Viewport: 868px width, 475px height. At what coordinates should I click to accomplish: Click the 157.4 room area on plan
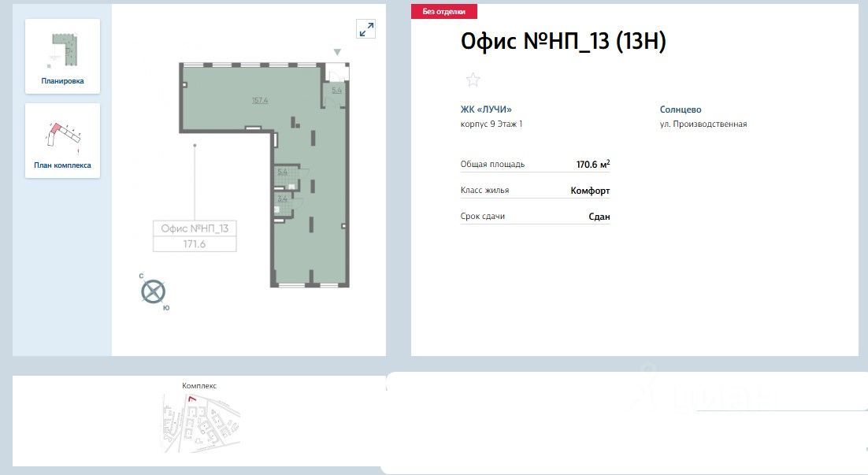tap(260, 100)
